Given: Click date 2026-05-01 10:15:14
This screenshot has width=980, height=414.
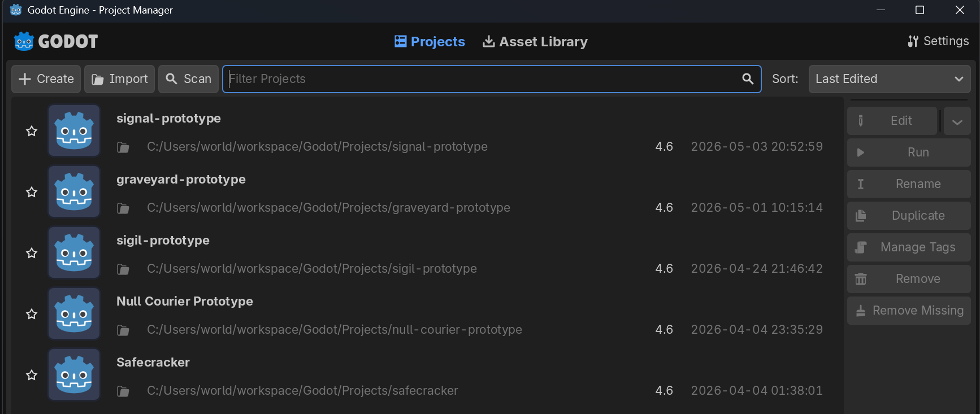Looking at the screenshot, I should pos(757,208).
